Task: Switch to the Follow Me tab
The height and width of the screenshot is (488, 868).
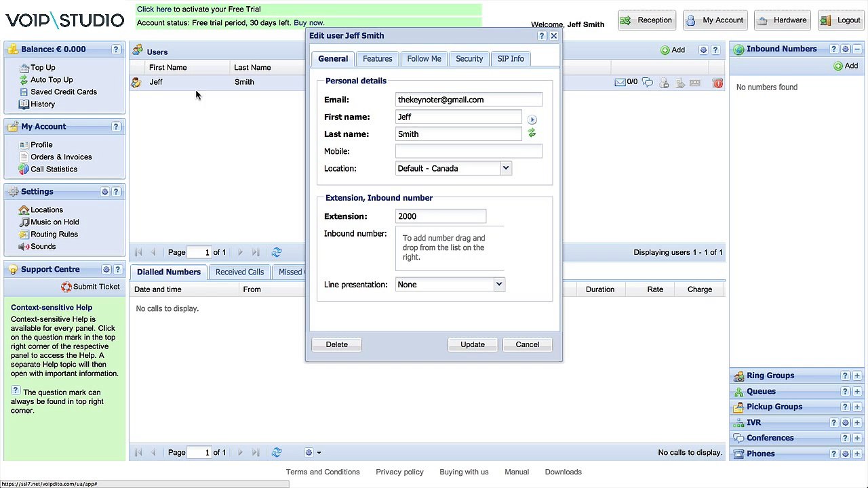Action: pos(424,59)
